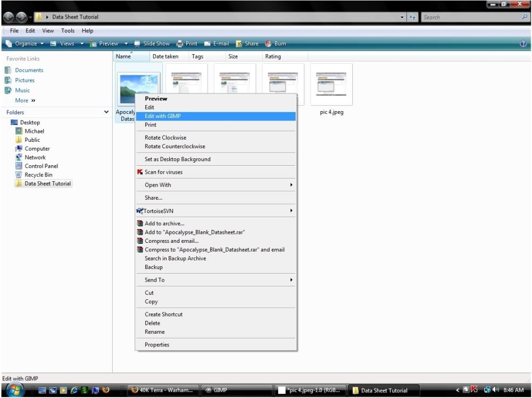Click the Search input field
Screen dimensions: 532x398
(x=471, y=18)
